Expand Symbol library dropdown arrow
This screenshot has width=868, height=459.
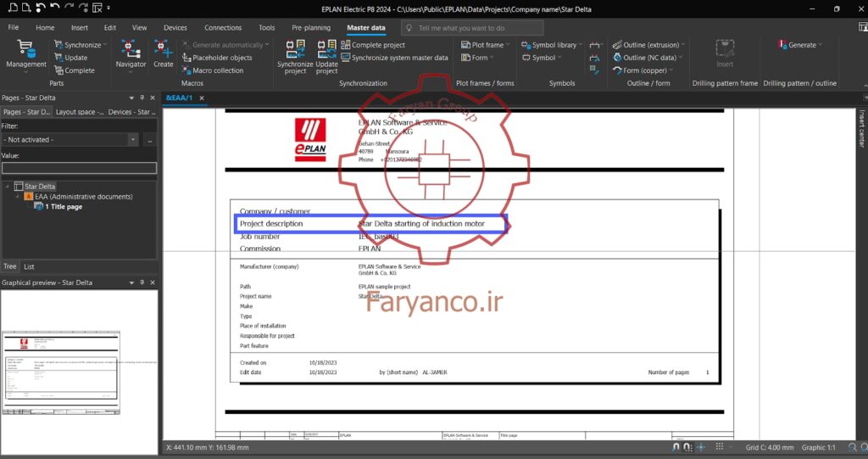click(580, 45)
